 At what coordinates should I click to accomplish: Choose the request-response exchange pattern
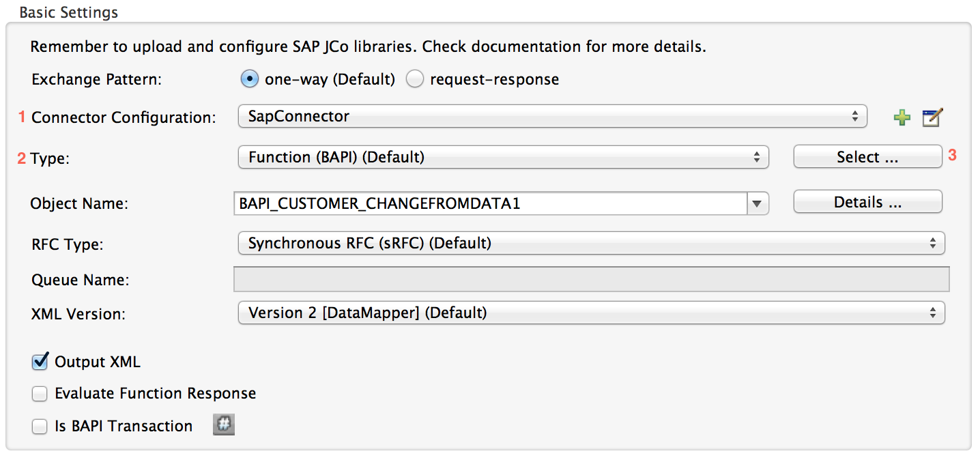tap(415, 79)
